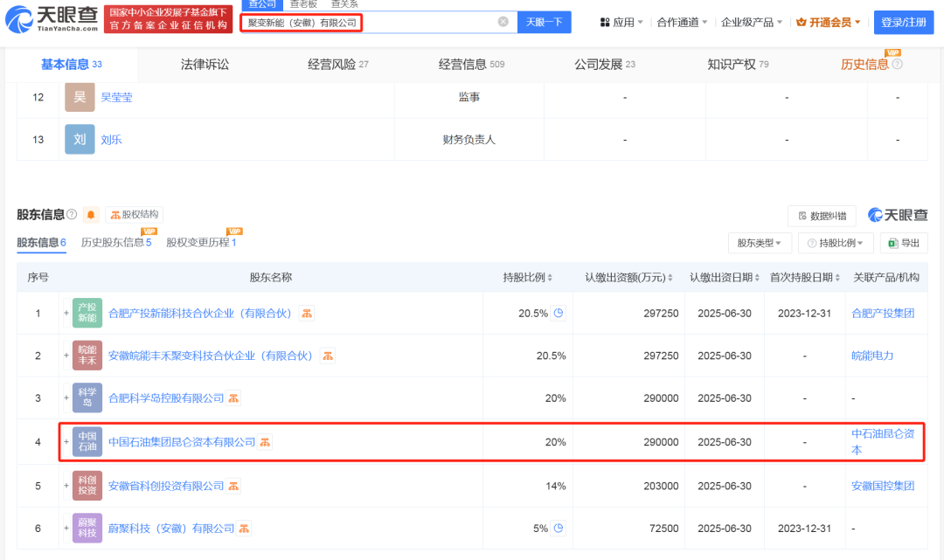Click the clock icon beside 5% holding
The height and width of the screenshot is (560, 944).
(x=559, y=529)
